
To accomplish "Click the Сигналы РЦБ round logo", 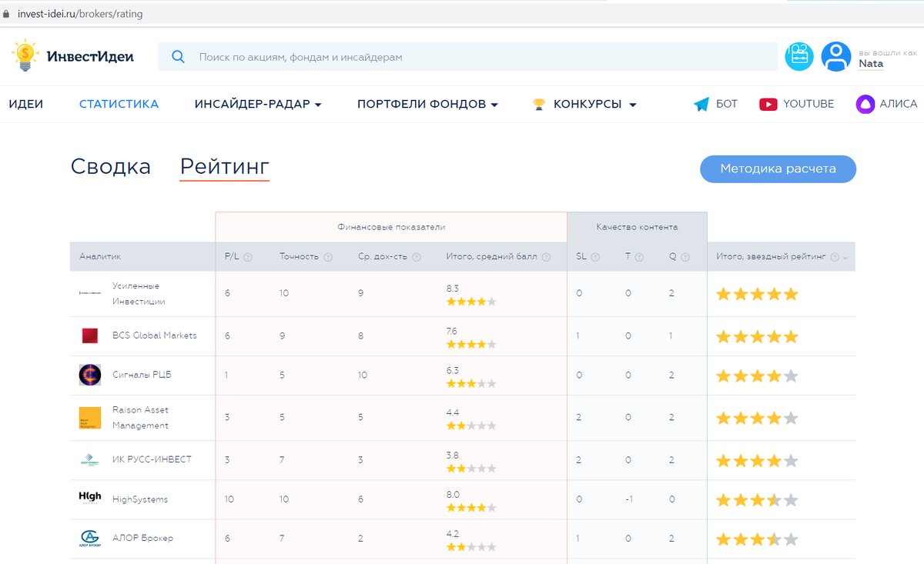I will 90,375.
